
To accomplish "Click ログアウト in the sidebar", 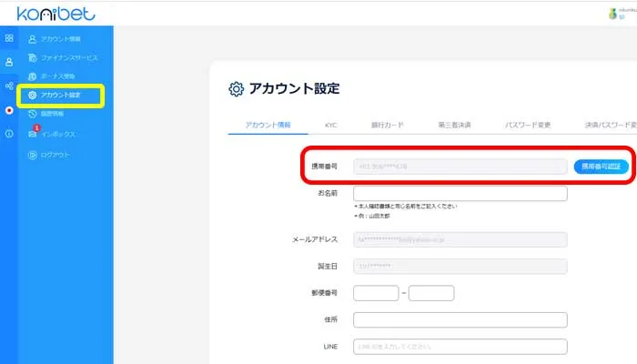I will pos(55,154).
